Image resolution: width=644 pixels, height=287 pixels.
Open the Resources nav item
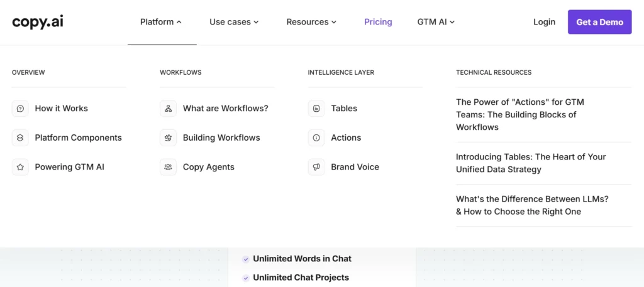click(311, 22)
